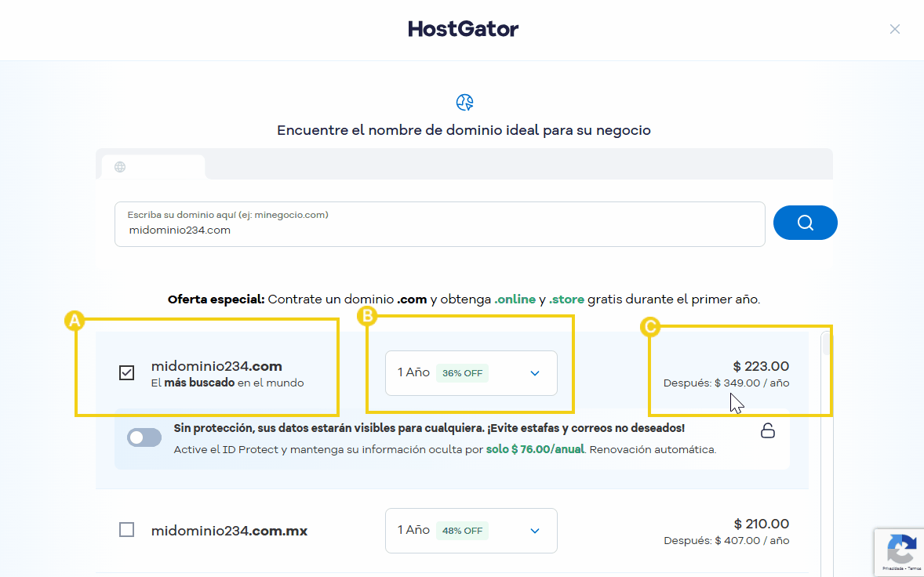Screen dimensions: 924x577
Task: Click the domain name input field
Action: click(439, 224)
